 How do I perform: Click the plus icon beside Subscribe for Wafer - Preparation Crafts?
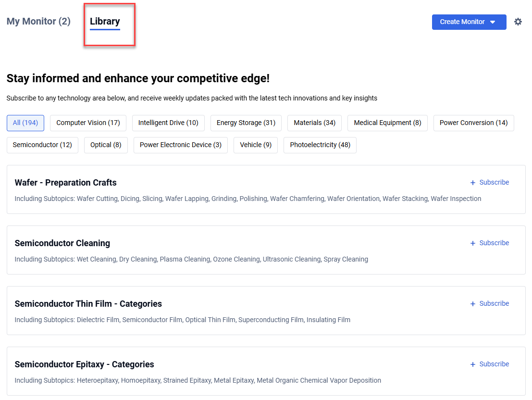[473, 182]
